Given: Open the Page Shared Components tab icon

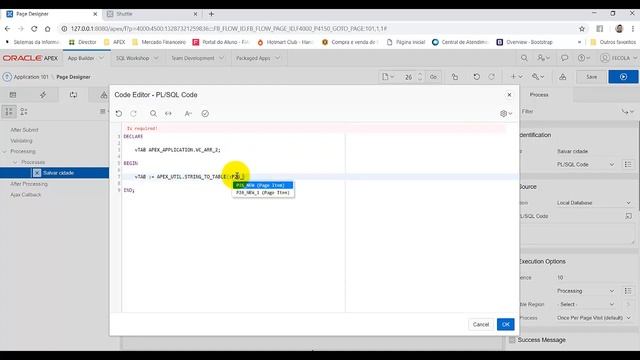Looking at the screenshot, I should pos(104,95).
